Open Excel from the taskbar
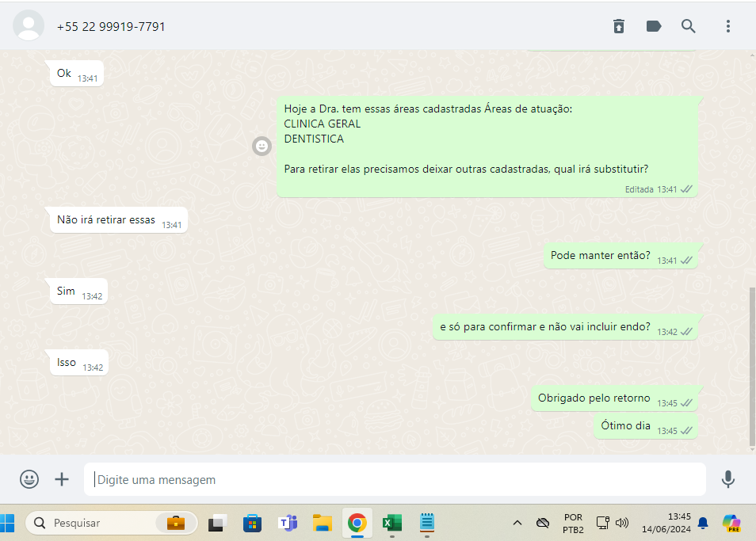 tap(391, 523)
